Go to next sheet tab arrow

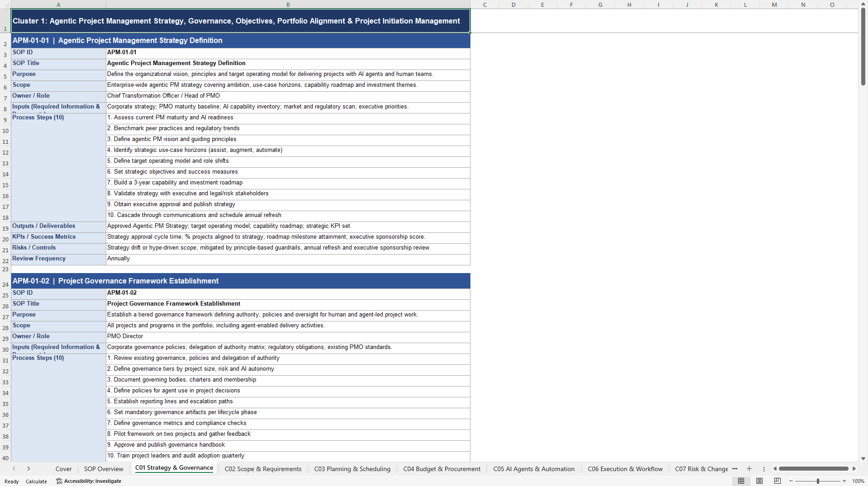(28, 469)
